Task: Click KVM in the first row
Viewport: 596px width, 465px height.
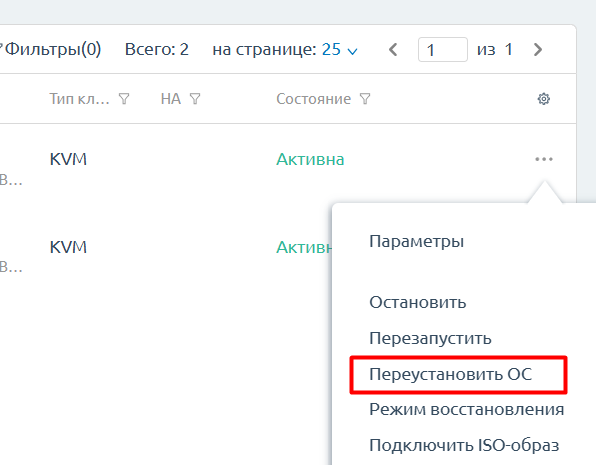Action: 68,159
